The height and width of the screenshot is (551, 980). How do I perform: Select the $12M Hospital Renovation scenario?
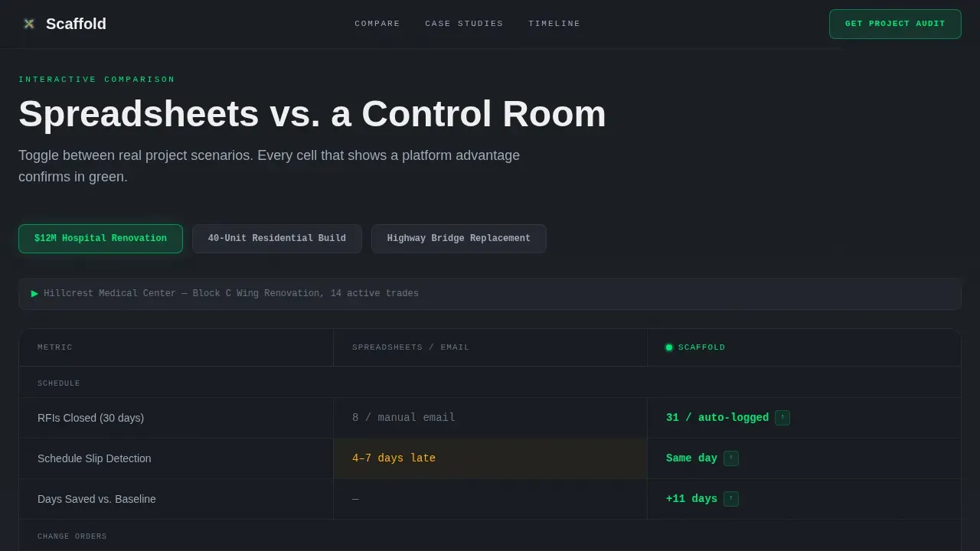[x=100, y=239]
